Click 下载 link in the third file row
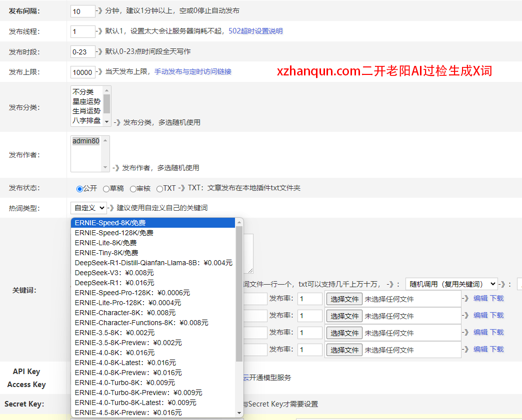The height and width of the screenshot is (420, 522). (x=496, y=332)
